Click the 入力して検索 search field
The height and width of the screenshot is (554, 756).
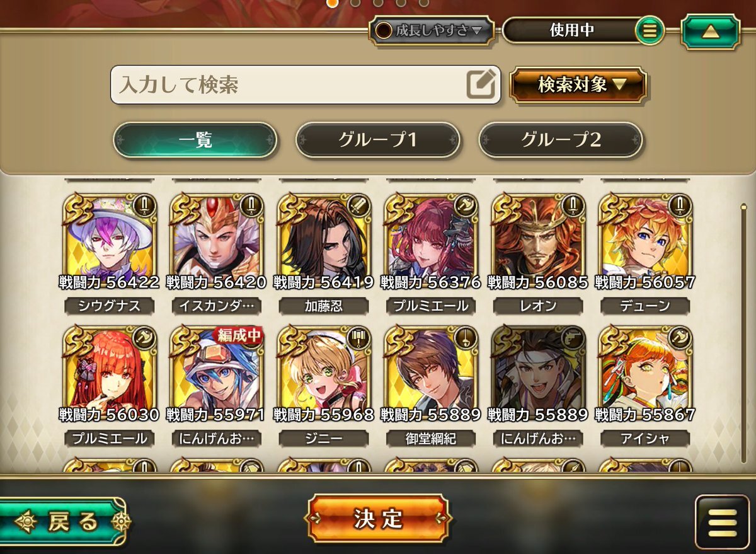pos(306,84)
